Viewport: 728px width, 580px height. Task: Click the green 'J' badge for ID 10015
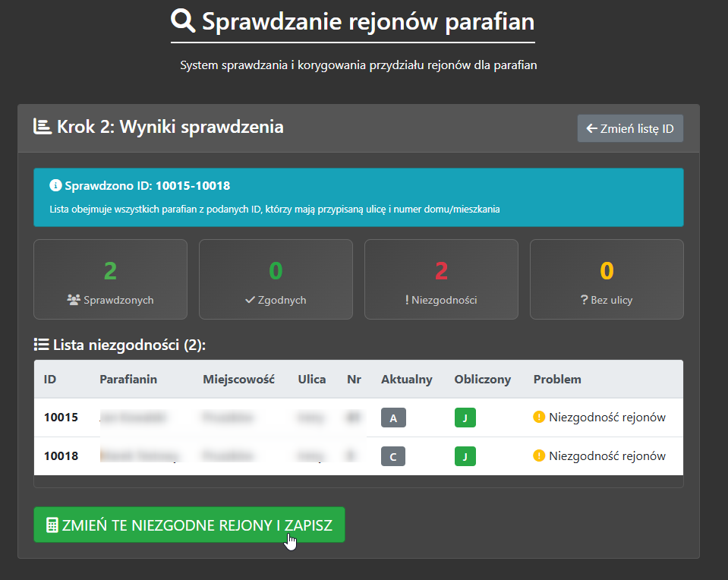point(465,417)
